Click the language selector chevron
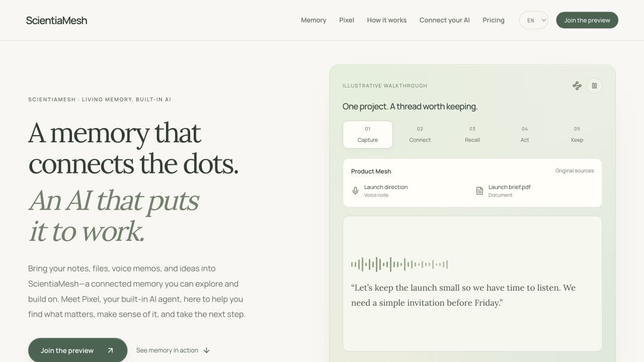Image resolution: width=644 pixels, height=362 pixels. pyautogui.click(x=543, y=20)
